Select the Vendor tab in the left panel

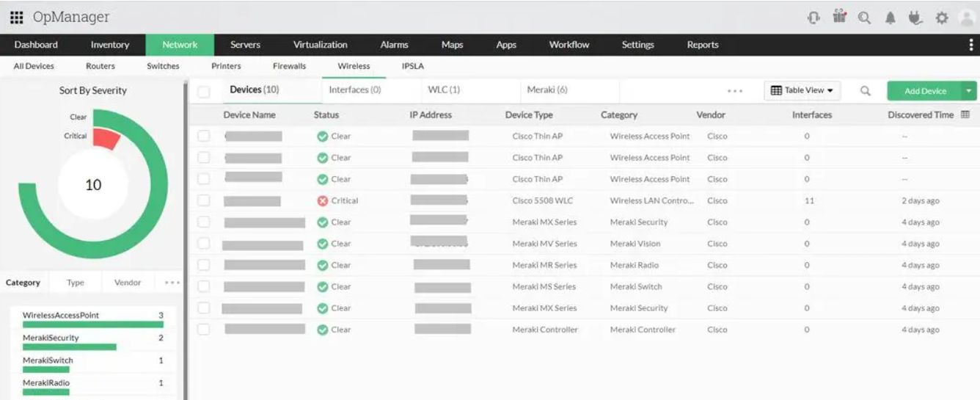click(x=128, y=283)
